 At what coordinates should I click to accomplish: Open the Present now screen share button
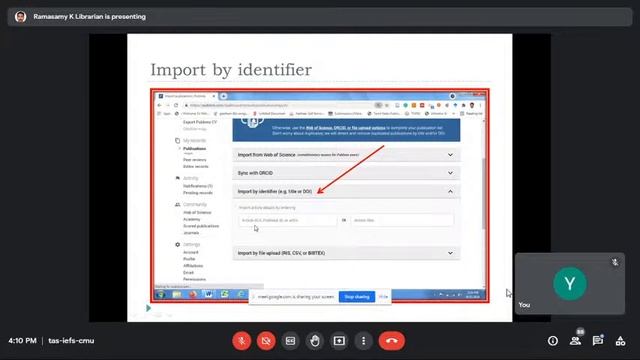click(339, 340)
